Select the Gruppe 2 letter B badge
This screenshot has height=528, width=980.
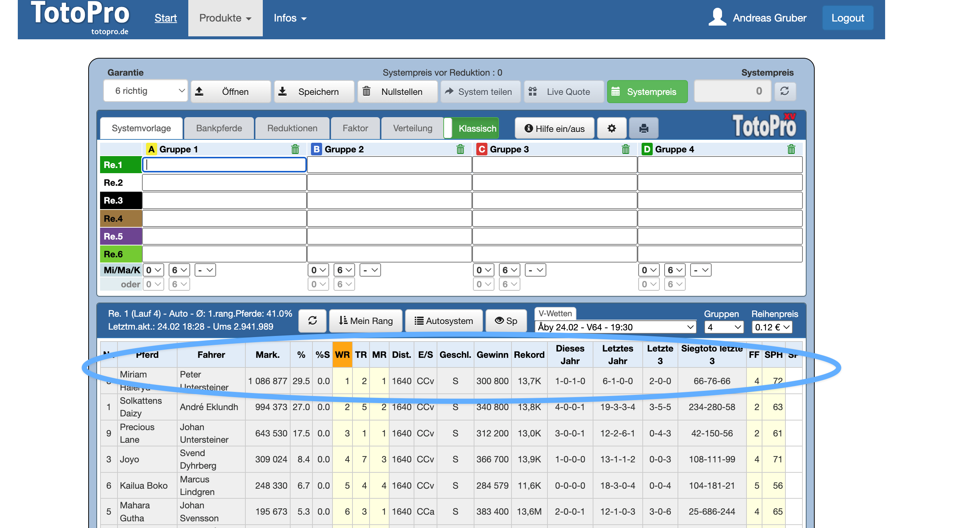tap(316, 149)
